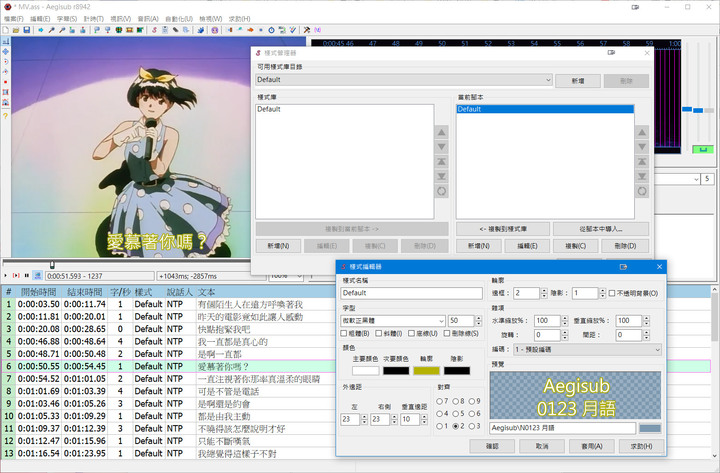
Task: Open a subtitle file via folder icon
Action: (16, 30)
